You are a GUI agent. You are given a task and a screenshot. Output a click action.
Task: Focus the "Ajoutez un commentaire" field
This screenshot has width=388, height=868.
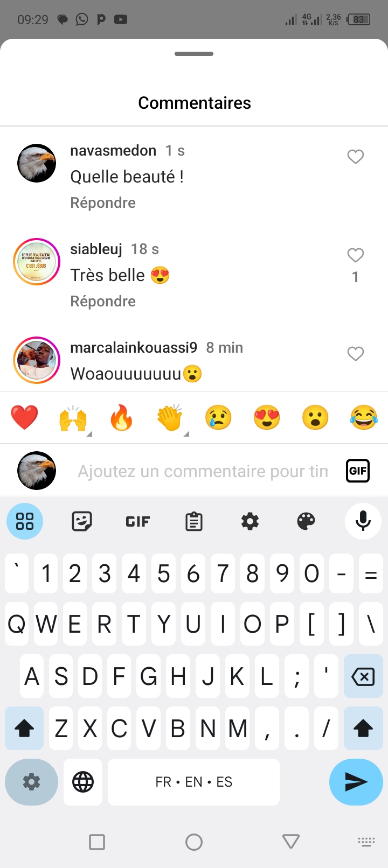pos(203,471)
